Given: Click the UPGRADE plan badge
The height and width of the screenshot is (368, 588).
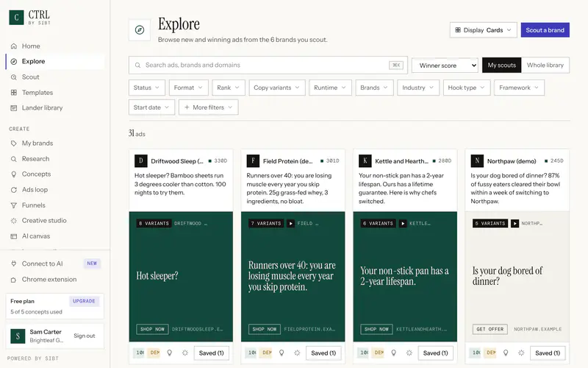Looking at the screenshot, I should (x=84, y=301).
